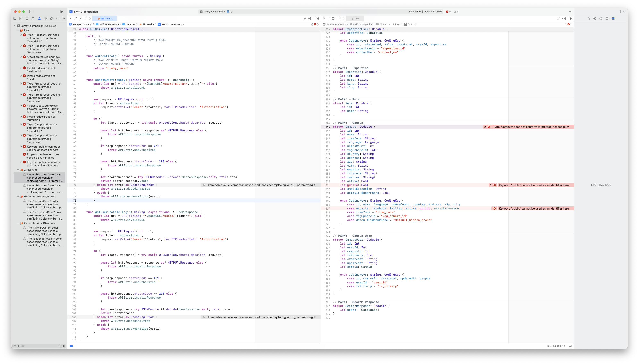Screen dimensions: 639x364
Task: Expand the 'Type Campus' Decodable error
Action: [21, 124]
